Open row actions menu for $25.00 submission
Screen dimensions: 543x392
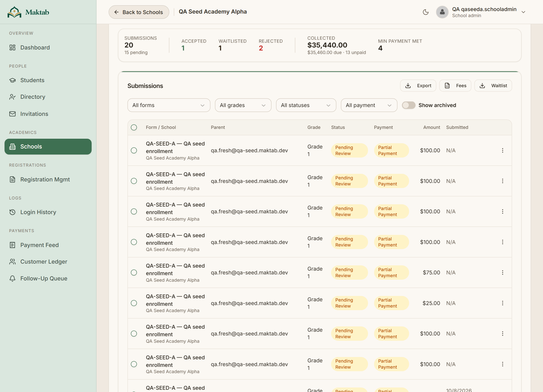pos(503,303)
